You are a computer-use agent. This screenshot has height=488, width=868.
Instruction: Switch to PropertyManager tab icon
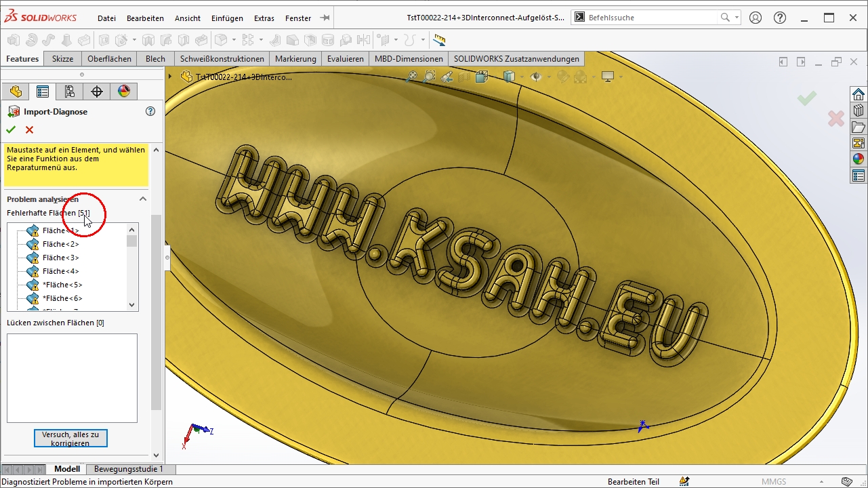(43, 91)
